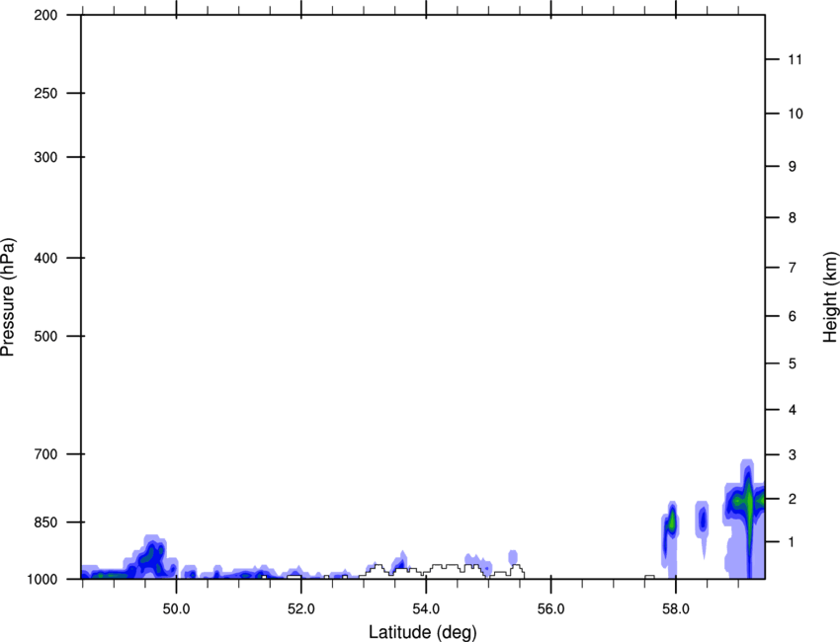Click the 7 km height label
Screen dimensions: 840x642
coord(793,268)
